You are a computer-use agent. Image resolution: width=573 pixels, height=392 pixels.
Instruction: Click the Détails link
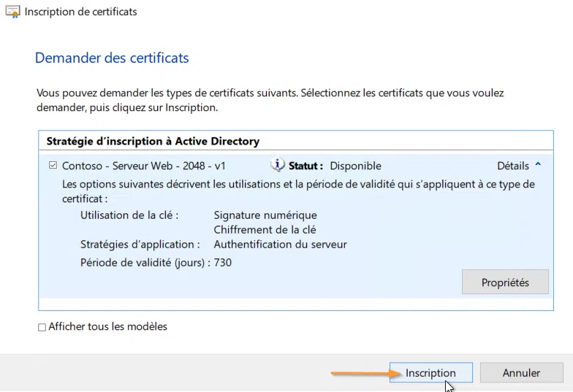(512, 166)
